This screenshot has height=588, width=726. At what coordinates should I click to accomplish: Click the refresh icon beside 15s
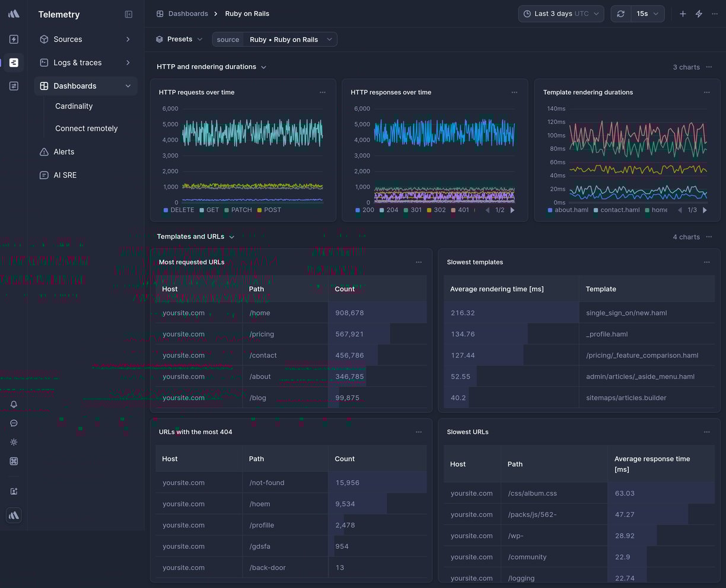point(620,14)
